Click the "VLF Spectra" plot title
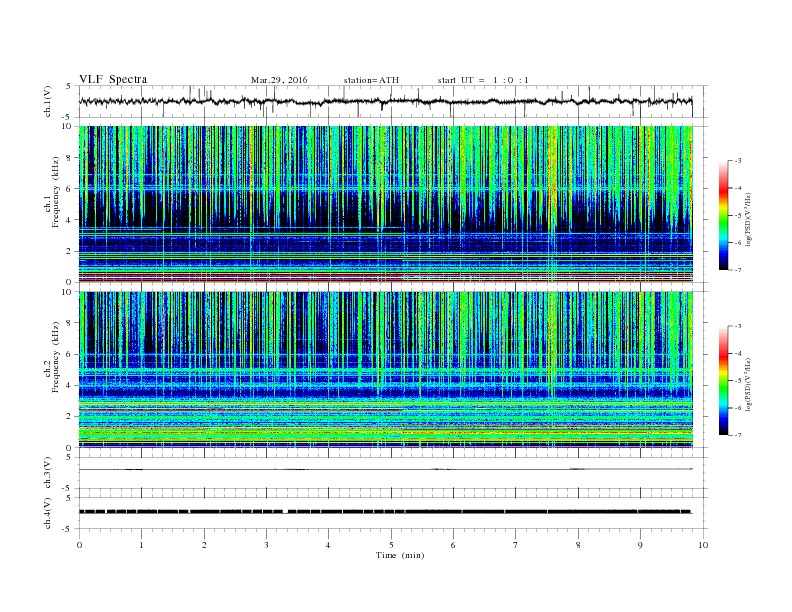 [113, 79]
